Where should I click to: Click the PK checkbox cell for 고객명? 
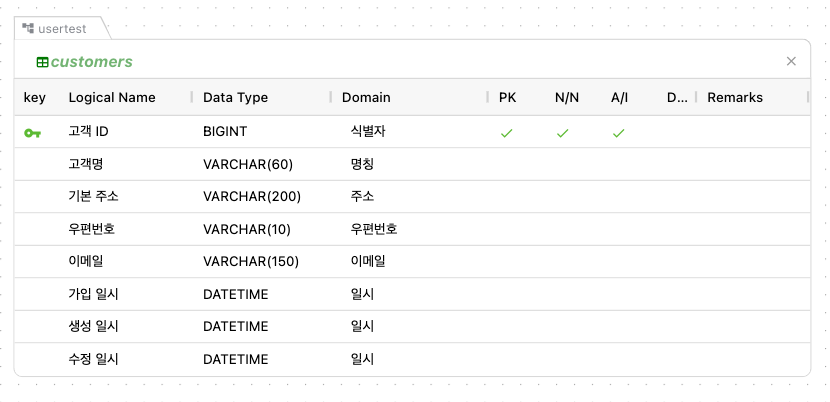pos(507,164)
